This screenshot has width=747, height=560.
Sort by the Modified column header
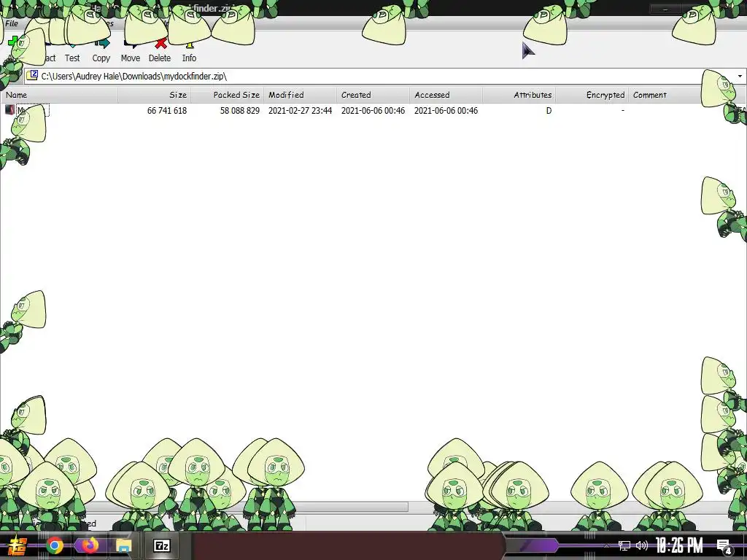[300, 95]
